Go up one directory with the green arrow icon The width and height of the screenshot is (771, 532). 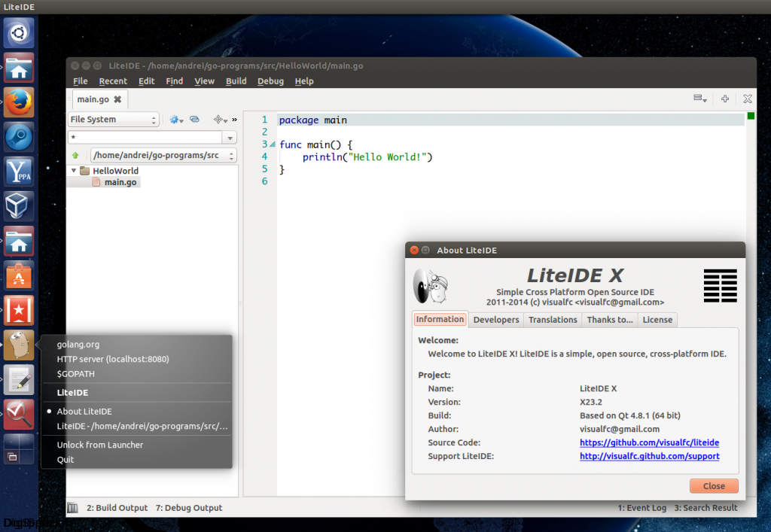[75, 155]
